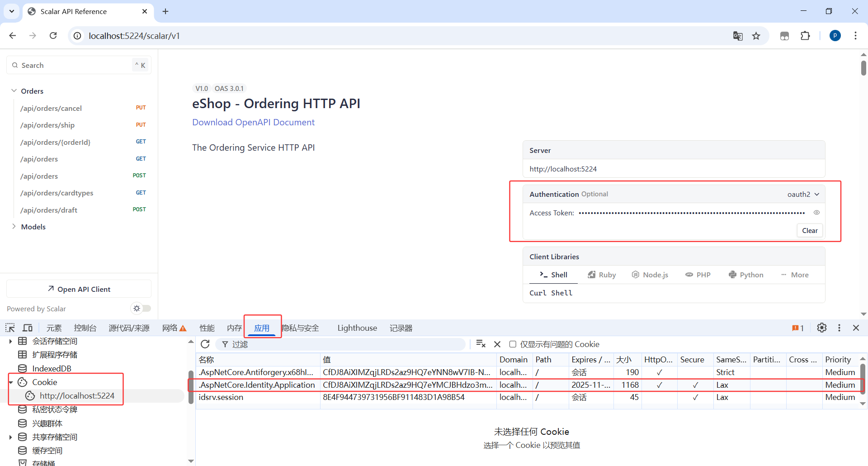Screen dimensions: 868x466
Task: Select the IndexedDB storage item
Action: (52, 369)
